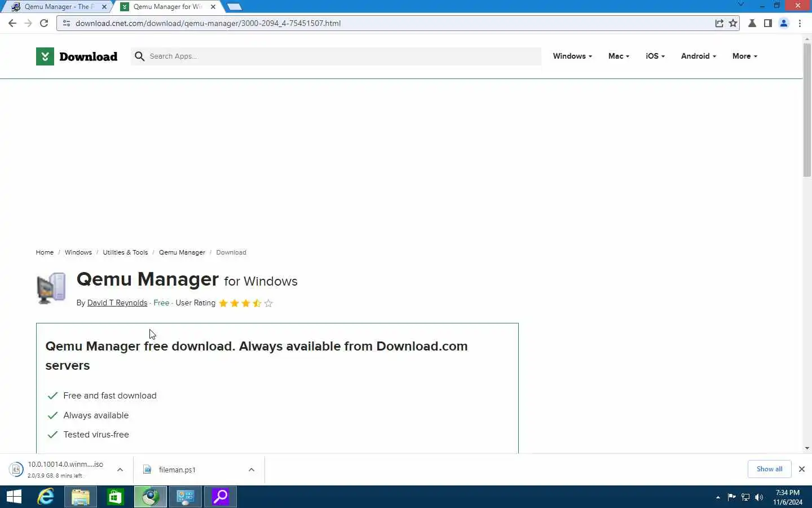Expand the Windows dropdown menu
Viewport: 812px width, 508px height.
coord(572,56)
